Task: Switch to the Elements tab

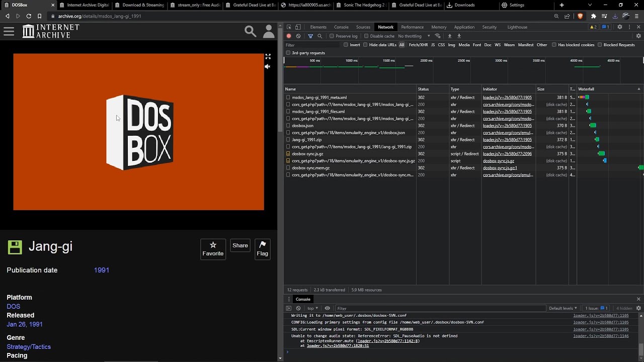Action: [318, 27]
